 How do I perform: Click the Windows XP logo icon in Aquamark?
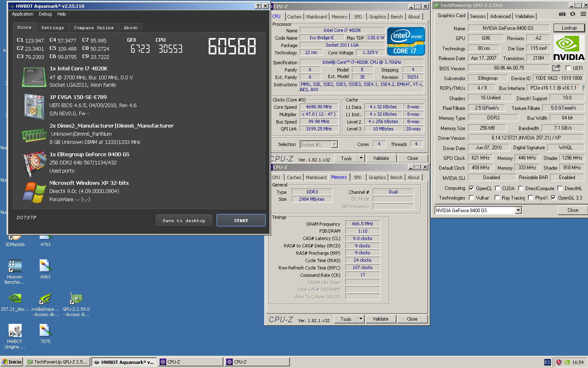tap(34, 192)
